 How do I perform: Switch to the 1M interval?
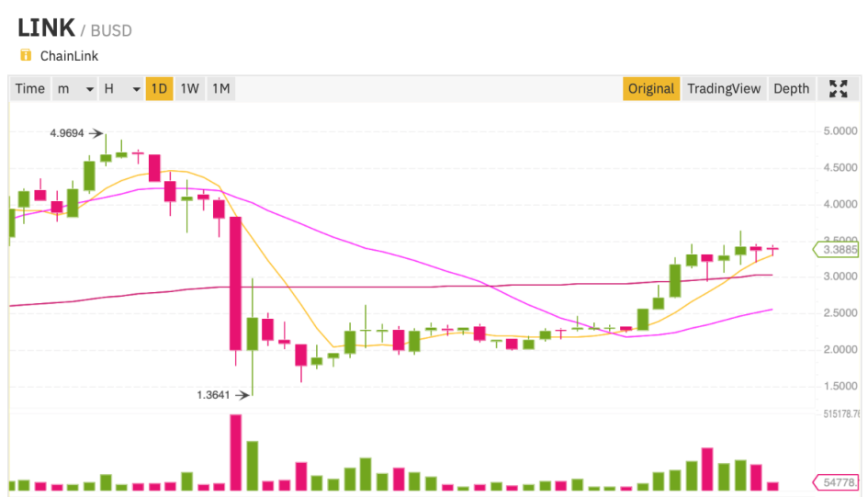tap(221, 88)
